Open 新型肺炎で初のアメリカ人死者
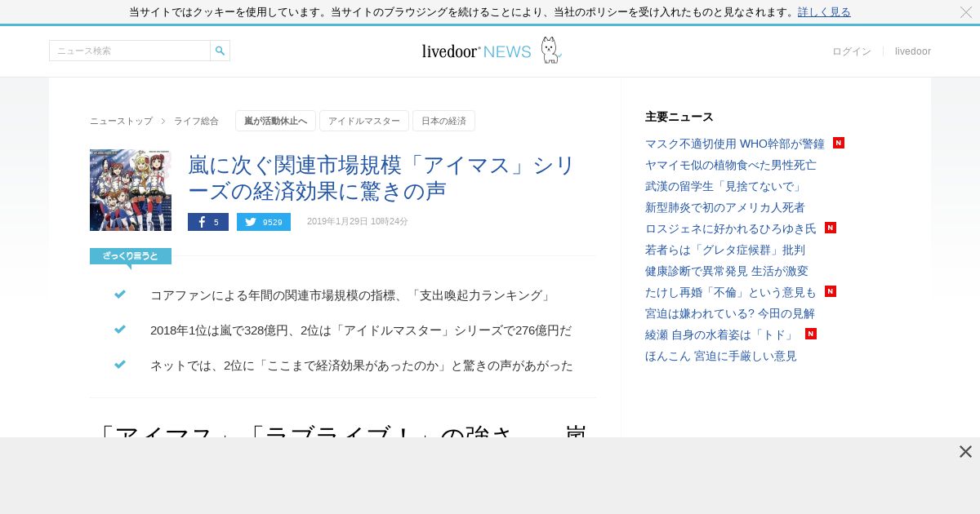This screenshot has height=514, width=980. [x=725, y=207]
